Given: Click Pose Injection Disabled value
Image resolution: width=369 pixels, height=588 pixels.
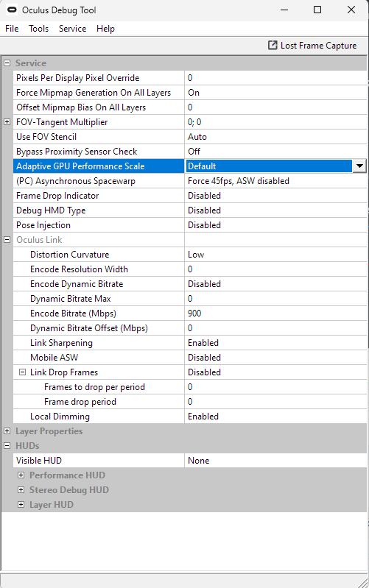Looking at the screenshot, I should tap(275, 225).
